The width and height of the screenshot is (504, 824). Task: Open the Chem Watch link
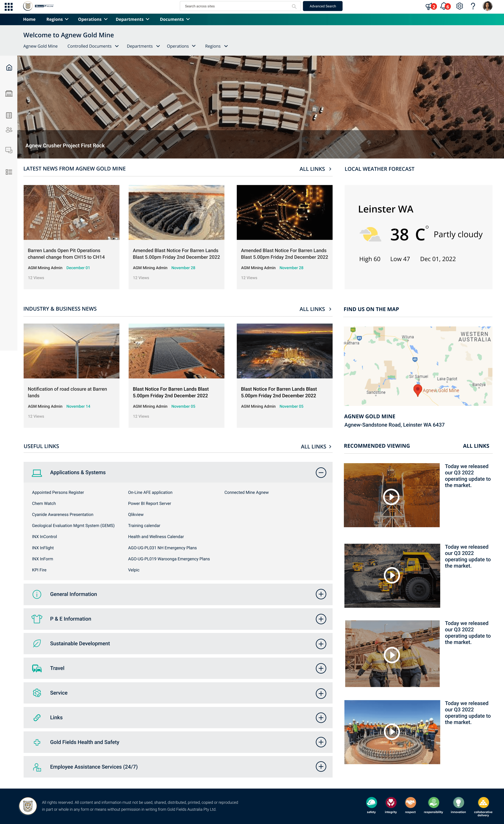pyautogui.click(x=44, y=503)
